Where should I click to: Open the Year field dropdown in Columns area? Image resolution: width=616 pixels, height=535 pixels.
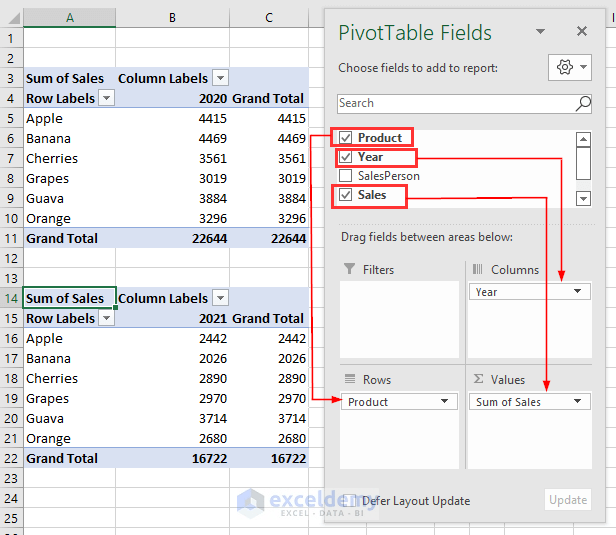(x=577, y=291)
